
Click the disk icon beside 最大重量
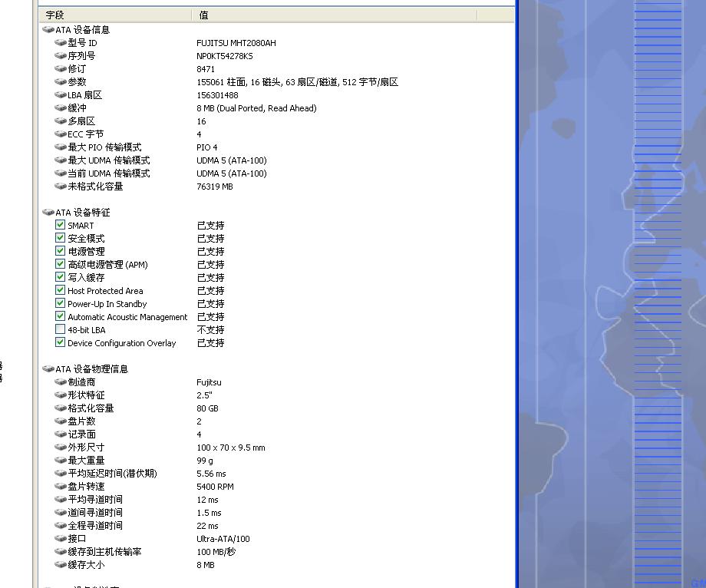coord(61,461)
